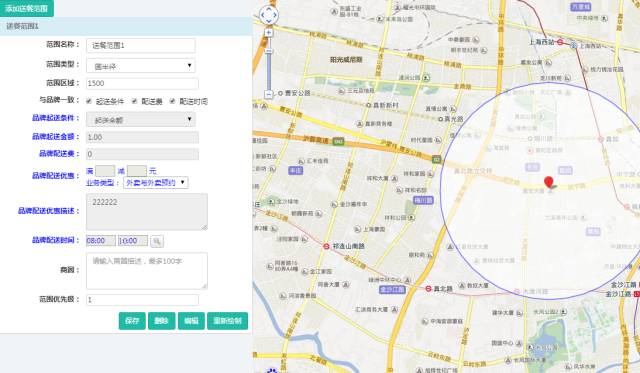Zoom in with the map plus button

pos(269,32)
